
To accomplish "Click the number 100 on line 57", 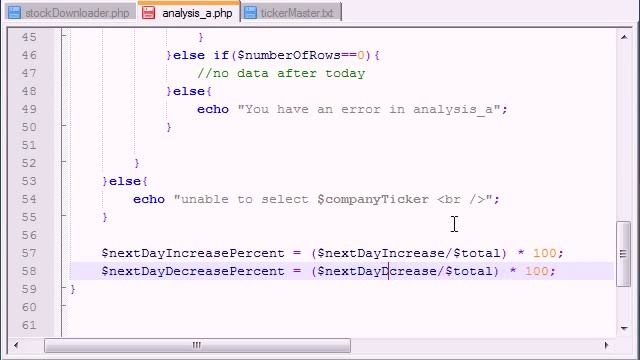I will [x=544, y=253].
